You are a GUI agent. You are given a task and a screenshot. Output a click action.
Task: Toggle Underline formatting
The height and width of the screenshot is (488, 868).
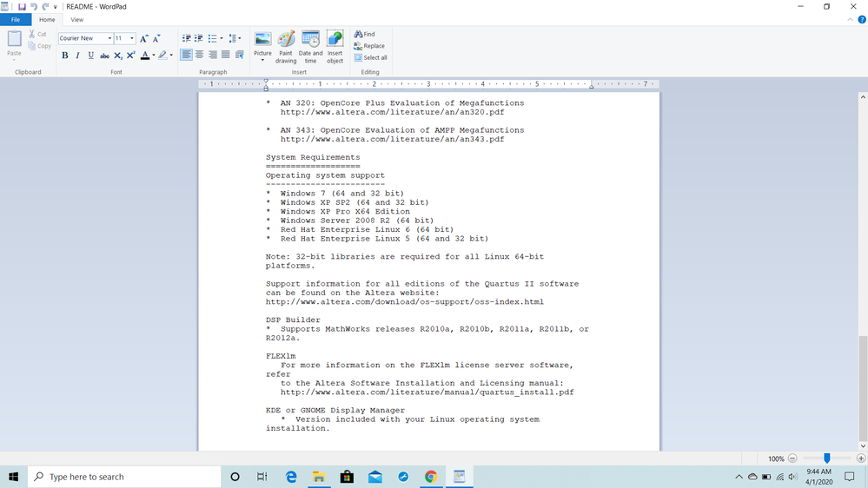pos(90,56)
